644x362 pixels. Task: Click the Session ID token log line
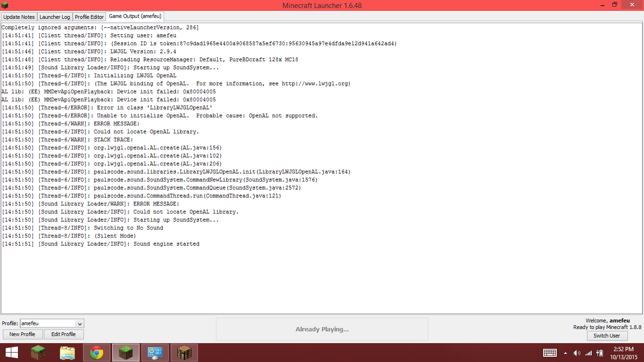(199, 43)
